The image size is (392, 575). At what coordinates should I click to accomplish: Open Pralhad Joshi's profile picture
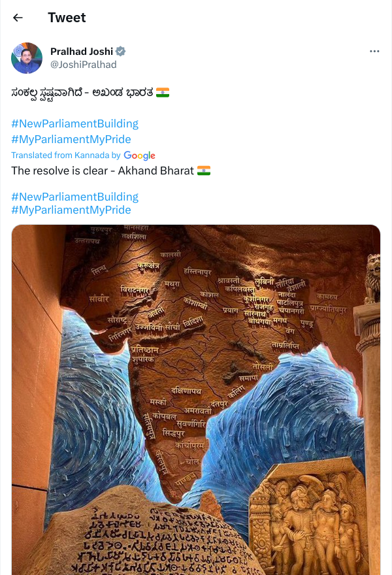coord(27,58)
